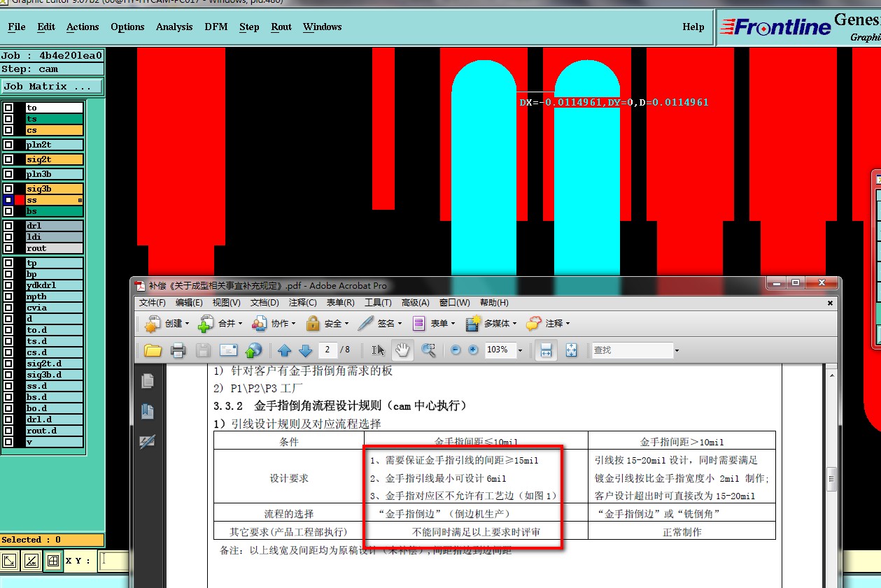Click the layer options marker on ss row
The width and height of the screenshot is (881, 588).
(x=80, y=200)
